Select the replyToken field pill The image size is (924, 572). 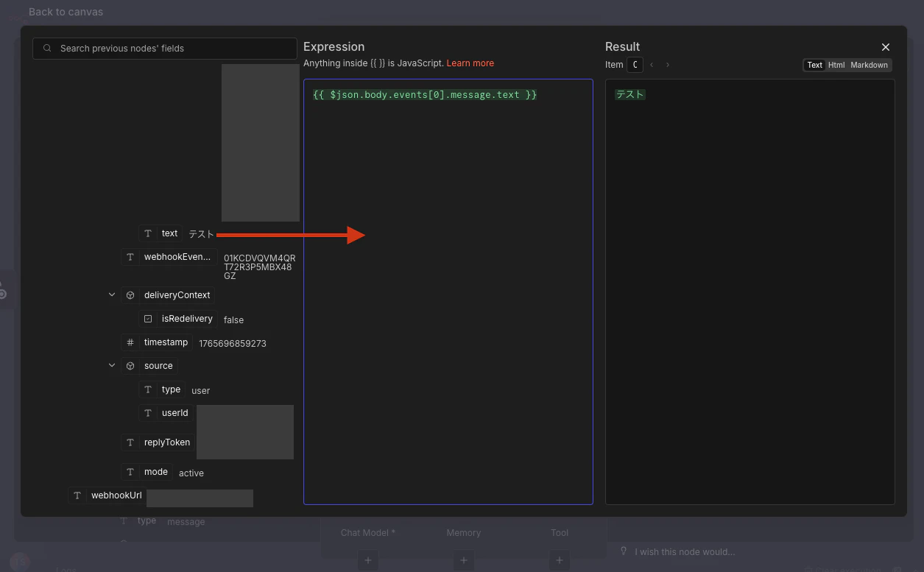point(158,442)
